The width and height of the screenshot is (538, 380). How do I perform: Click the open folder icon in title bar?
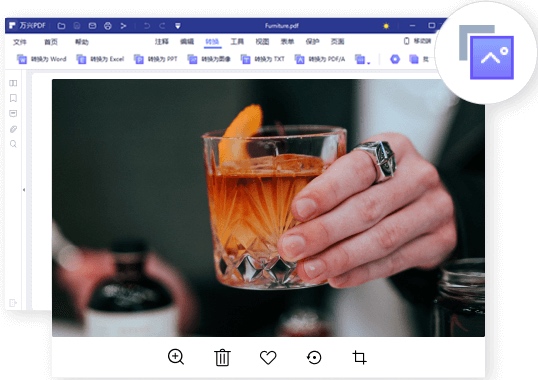click(61, 26)
